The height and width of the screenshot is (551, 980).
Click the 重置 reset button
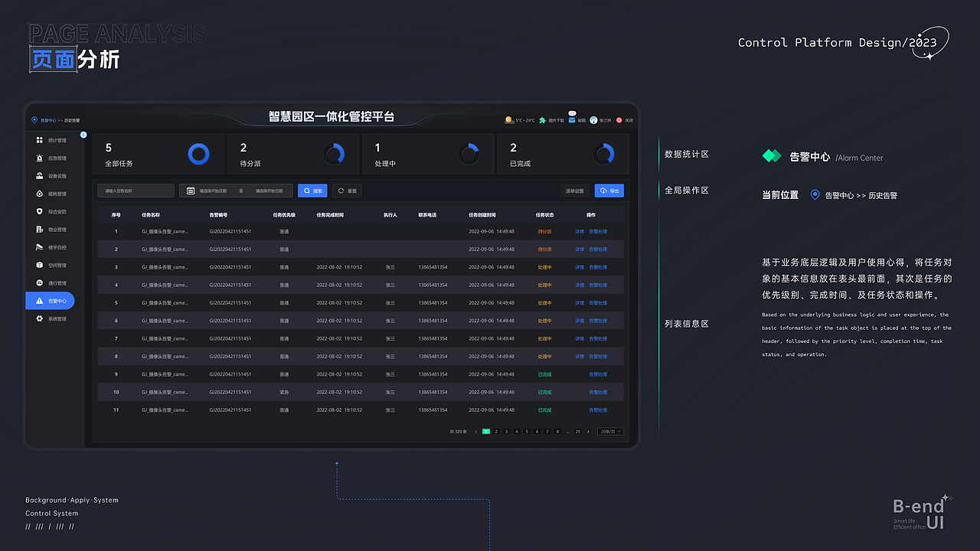pos(347,191)
